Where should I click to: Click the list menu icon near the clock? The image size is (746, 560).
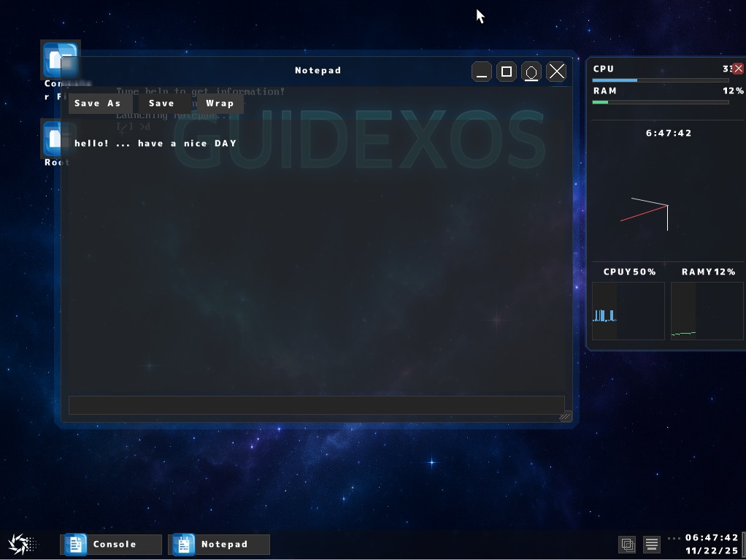pyautogui.click(x=650, y=544)
